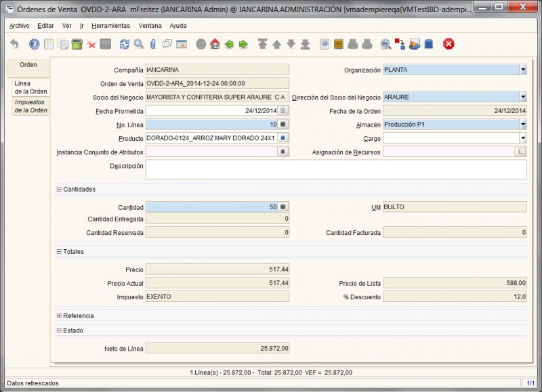Open Instancia Conjunto de Atributos button
Viewport: 542px width, 392px height.
[283, 152]
